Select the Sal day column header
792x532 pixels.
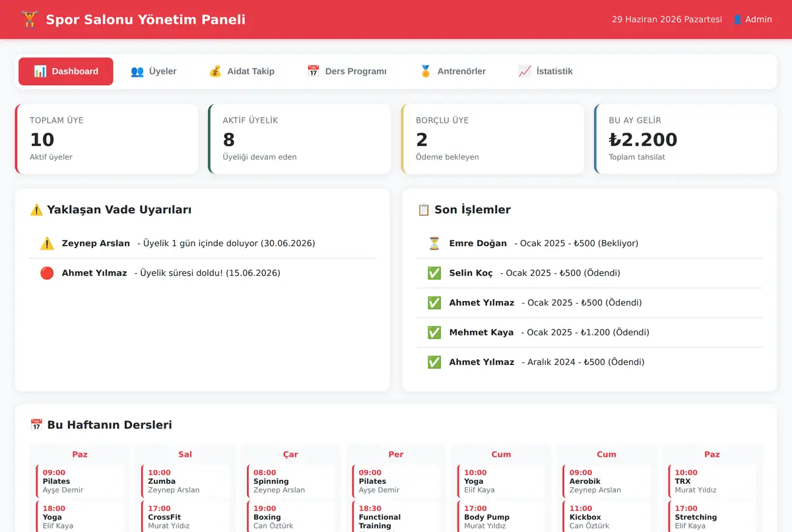coord(185,454)
